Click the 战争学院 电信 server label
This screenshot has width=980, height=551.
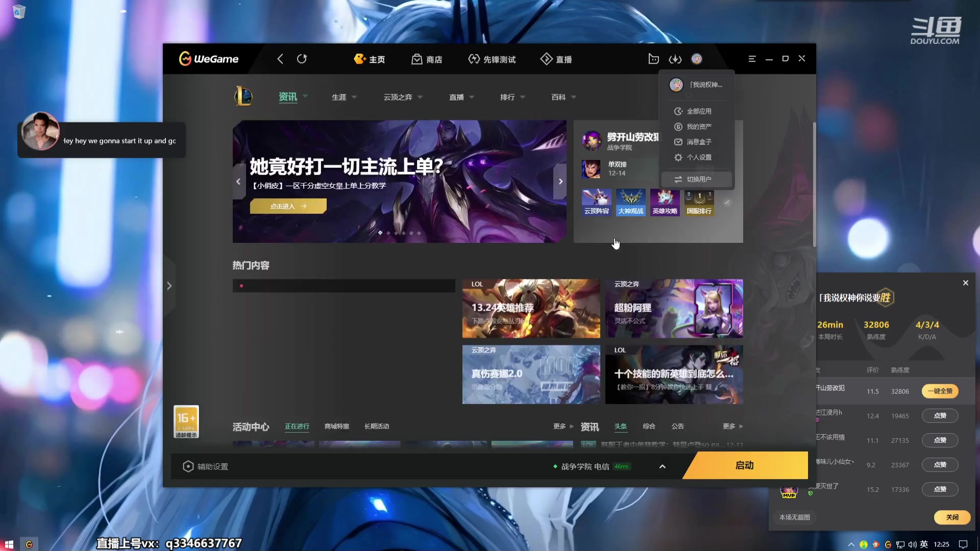click(585, 466)
